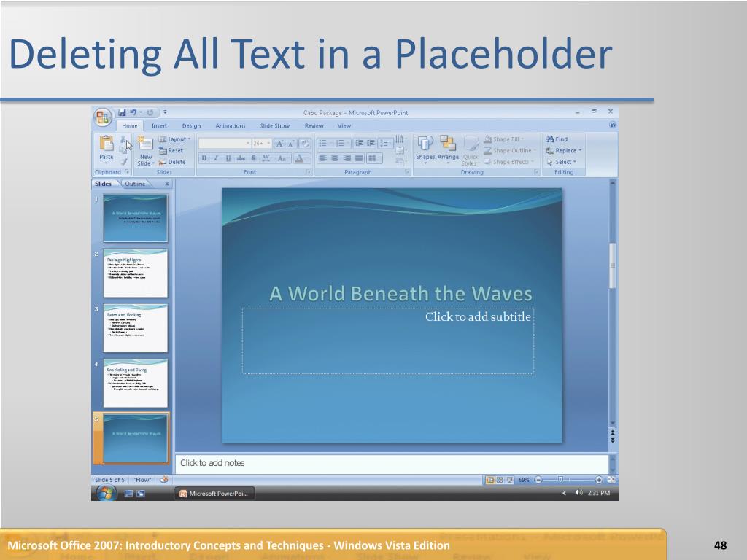Open the Slide Show tab

274,125
